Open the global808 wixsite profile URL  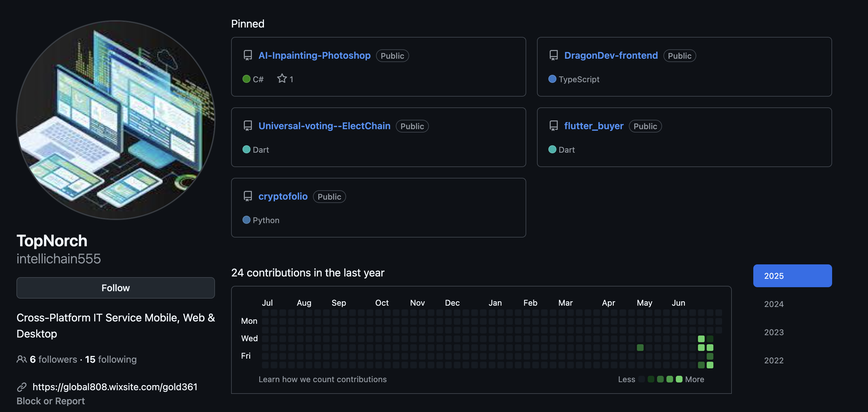click(115, 387)
